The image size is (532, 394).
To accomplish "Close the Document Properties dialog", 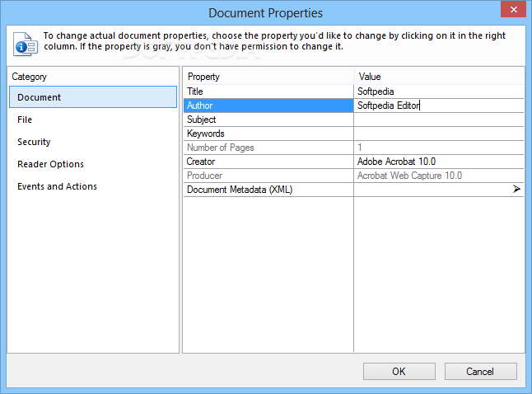I will pos(513,10).
